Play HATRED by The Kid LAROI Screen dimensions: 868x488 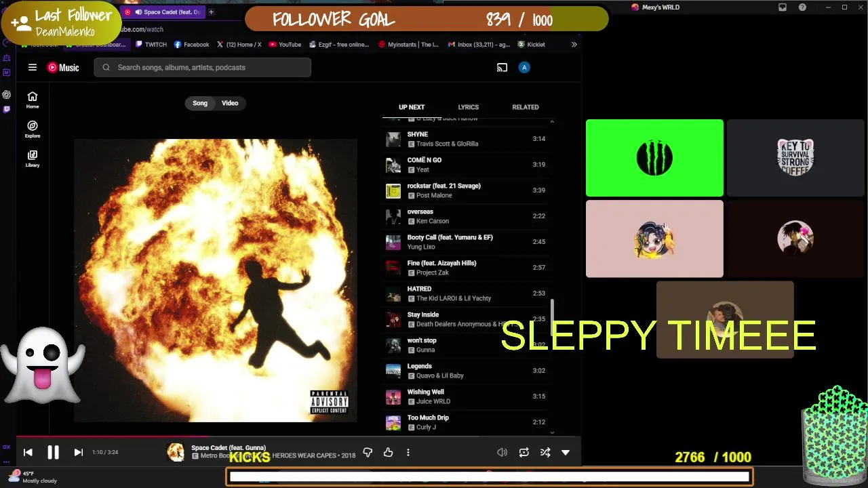[x=465, y=293]
